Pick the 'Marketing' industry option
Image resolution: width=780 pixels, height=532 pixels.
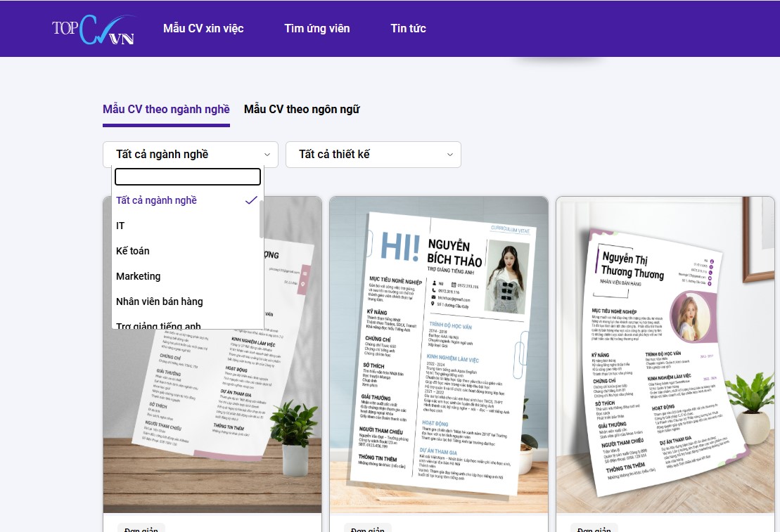(x=139, y=276)
